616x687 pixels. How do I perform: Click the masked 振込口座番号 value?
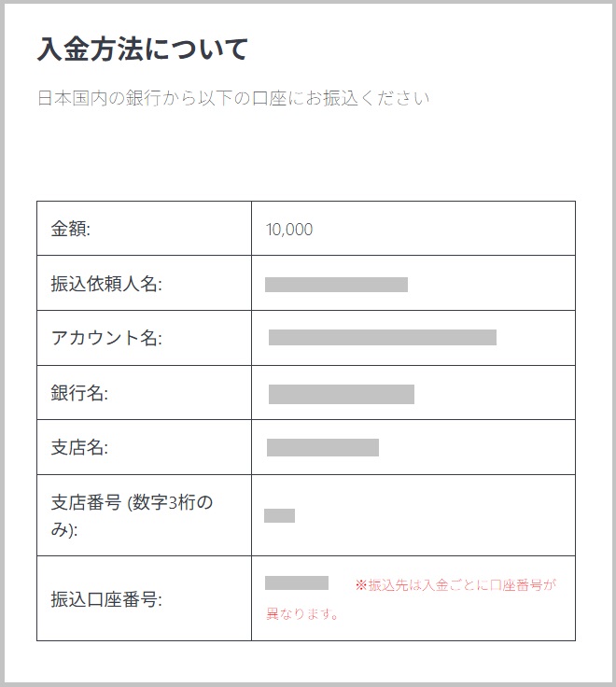click(297, 583)
